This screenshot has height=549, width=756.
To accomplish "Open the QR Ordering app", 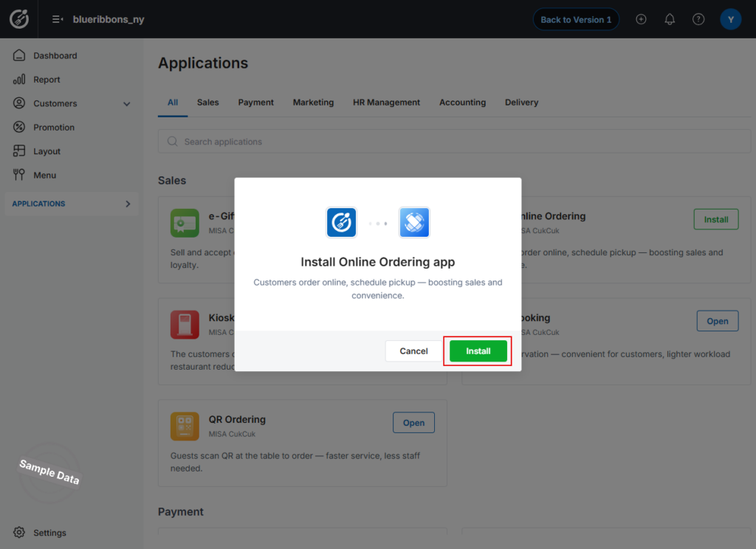I will [x=413, y=423].
